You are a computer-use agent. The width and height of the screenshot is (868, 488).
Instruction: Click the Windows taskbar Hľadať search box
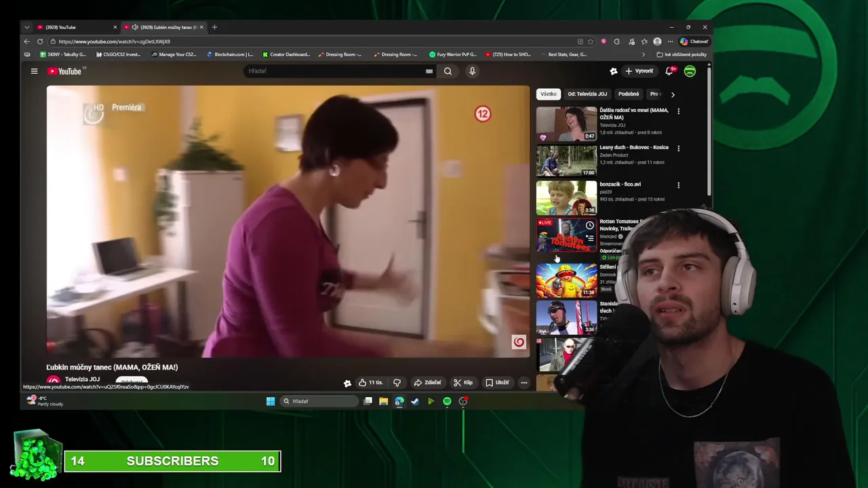(319, 401)
